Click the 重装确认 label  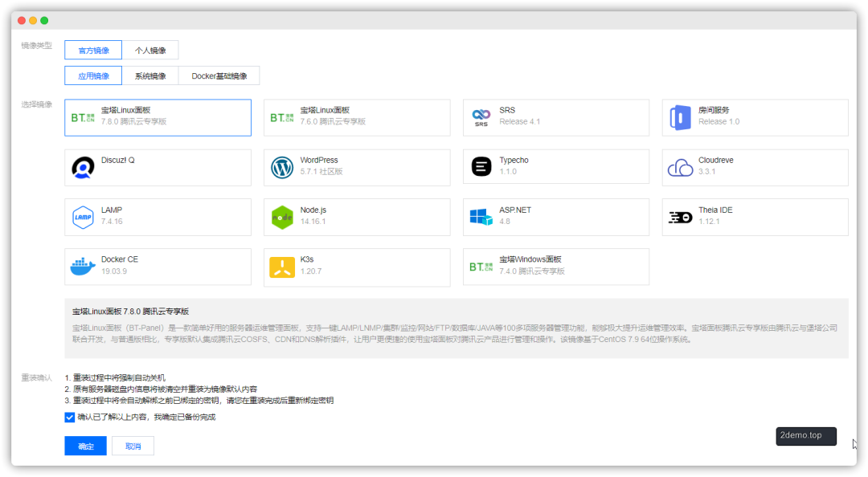pyautogui.click(x=36, y=378)
